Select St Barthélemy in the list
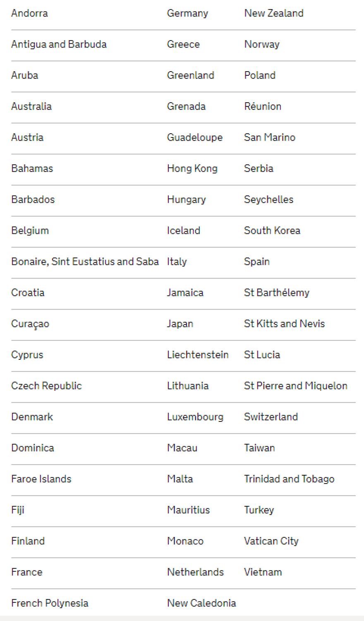This screenshot has width=364, height=621. [x=276, y=293]
